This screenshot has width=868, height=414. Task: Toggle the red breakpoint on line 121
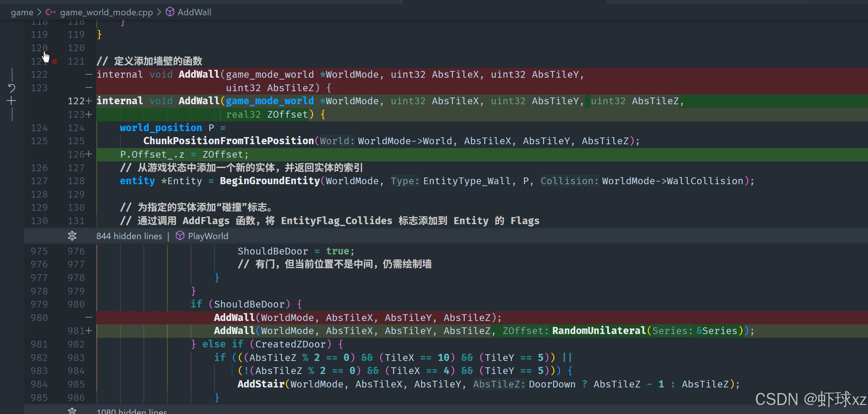[x=55, y=61]
